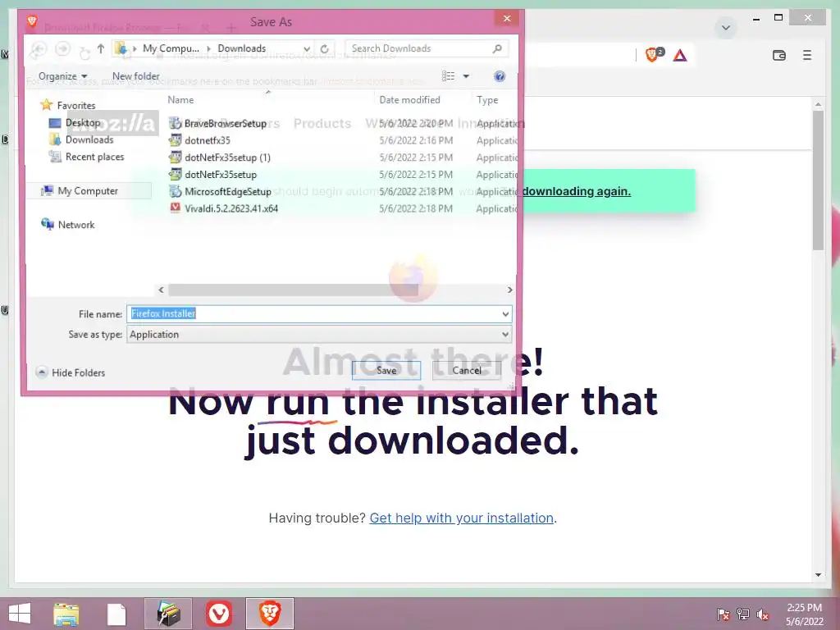Image resolution: width=840 pixels, height=630 pixels.
Task: Open the Brave wallet icon
Action: pos(779,55)
